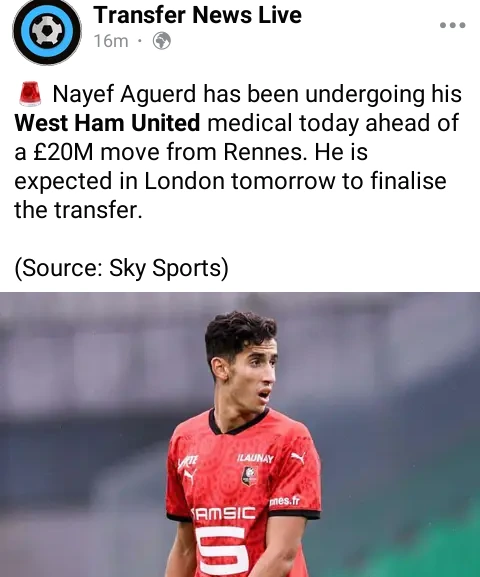Image resolution: width=480 pixels, height=577 pixels.
Task: Select the Source: Sky Sports line
Action: point(121,268)
